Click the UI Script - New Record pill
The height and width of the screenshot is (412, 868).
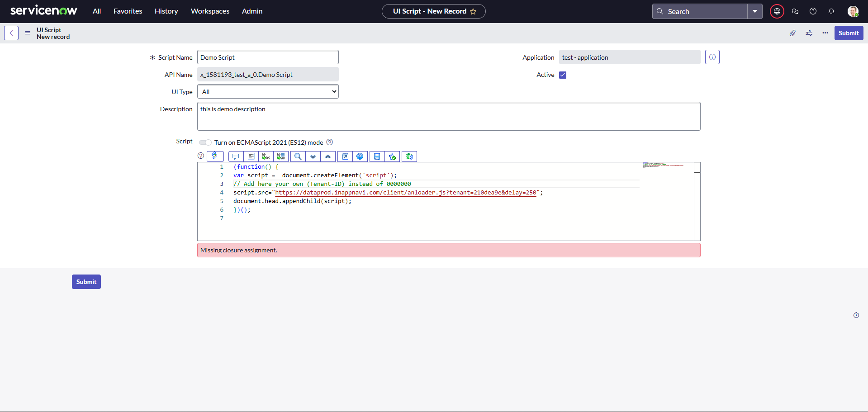(x=433, y=11)
